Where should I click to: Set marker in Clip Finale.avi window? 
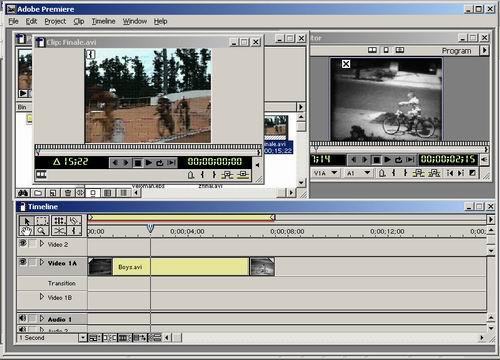click(x=191, y=174)
